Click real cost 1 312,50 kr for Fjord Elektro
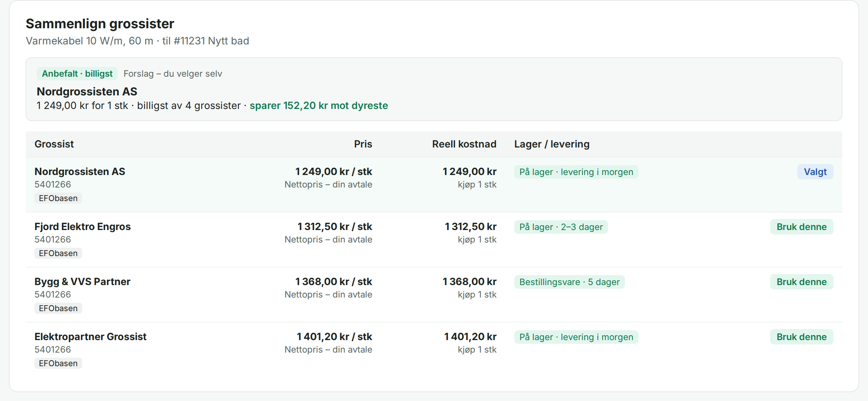This screenshot has width=868, height=401. (x=470, y=226)
